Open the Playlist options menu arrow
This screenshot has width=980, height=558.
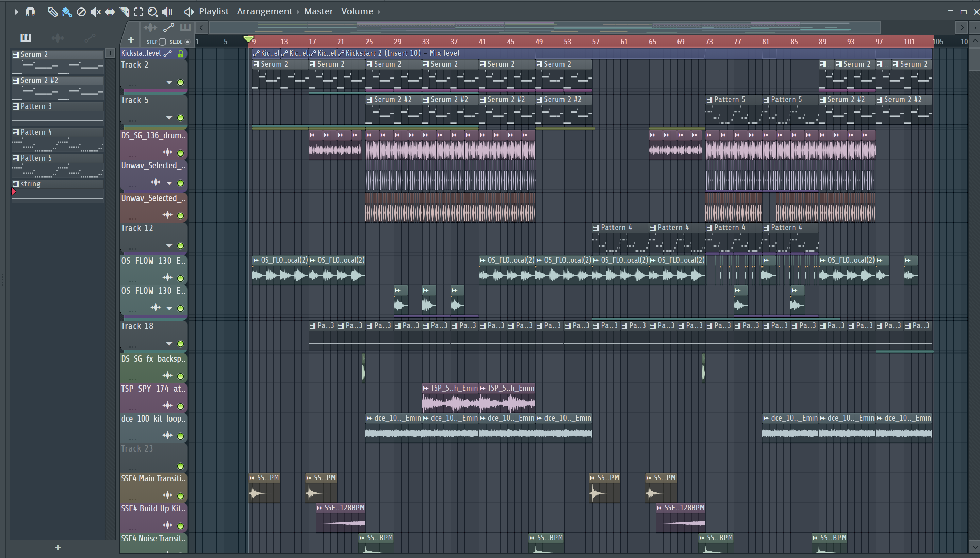pyautogui.click(x=16, y=12)
